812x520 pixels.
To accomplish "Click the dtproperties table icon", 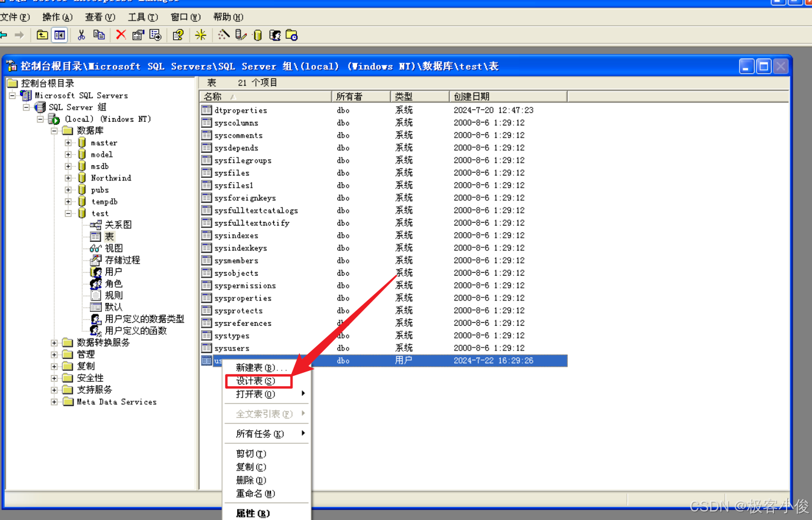I will (x=206, y=110).
